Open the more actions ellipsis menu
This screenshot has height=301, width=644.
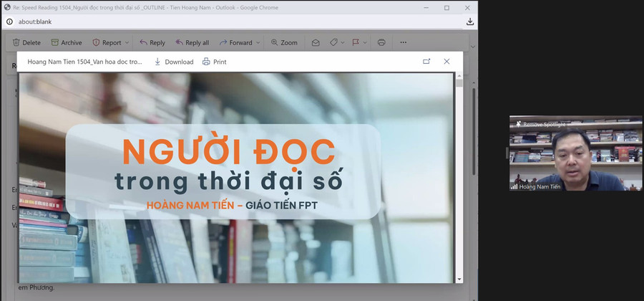click(403, 42)
